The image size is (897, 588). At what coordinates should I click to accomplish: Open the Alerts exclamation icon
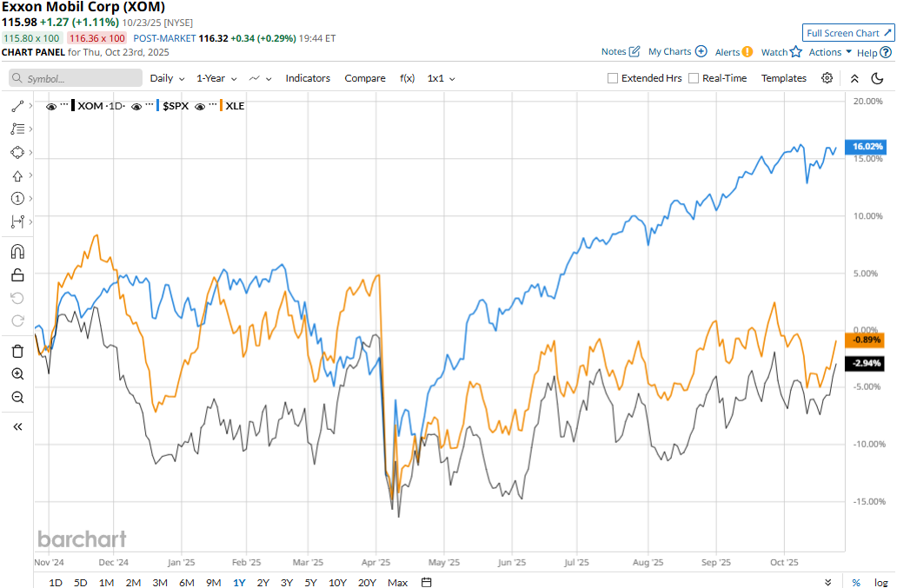tap(747, 52)
